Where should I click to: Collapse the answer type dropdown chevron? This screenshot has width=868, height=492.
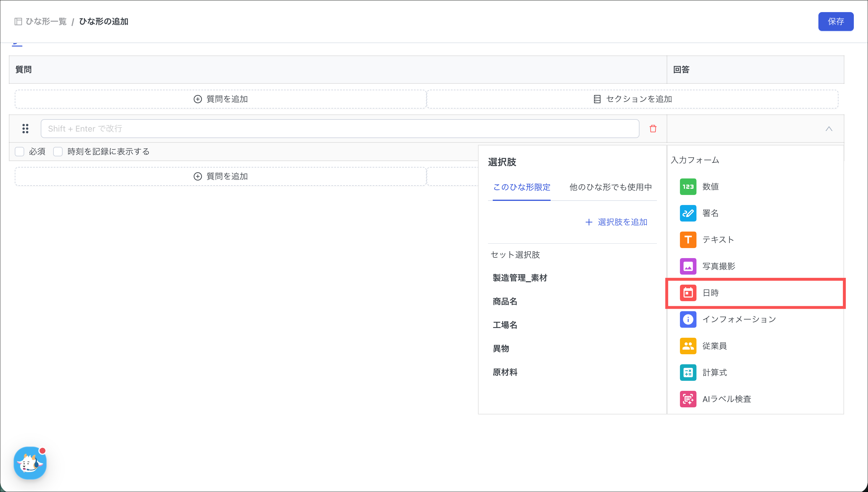828,129
